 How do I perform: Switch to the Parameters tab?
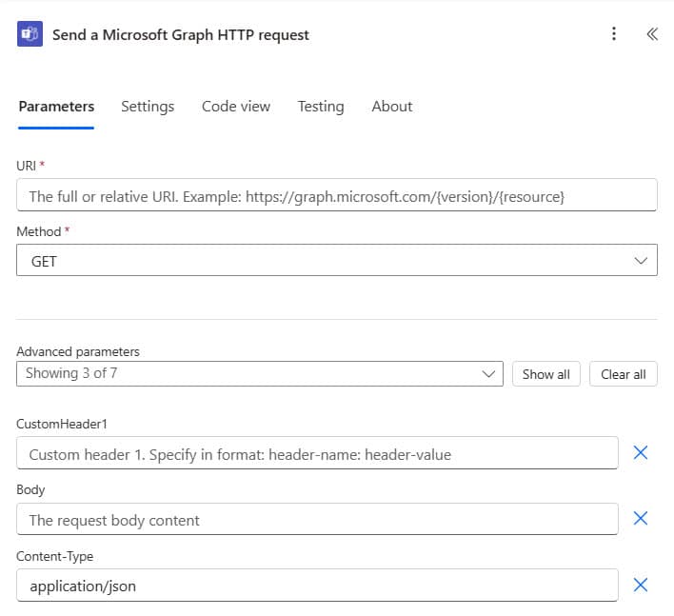(56, 107)
